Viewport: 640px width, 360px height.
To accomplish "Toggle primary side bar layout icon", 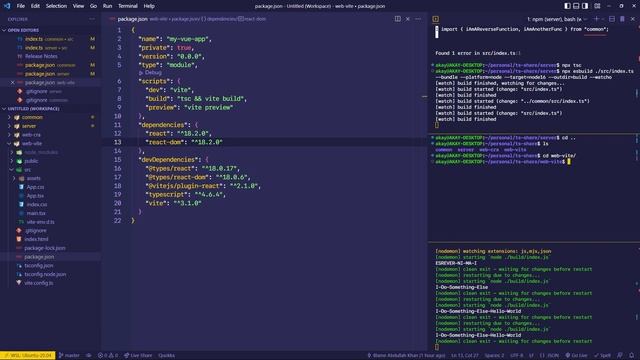I will (x=567, y=6).
